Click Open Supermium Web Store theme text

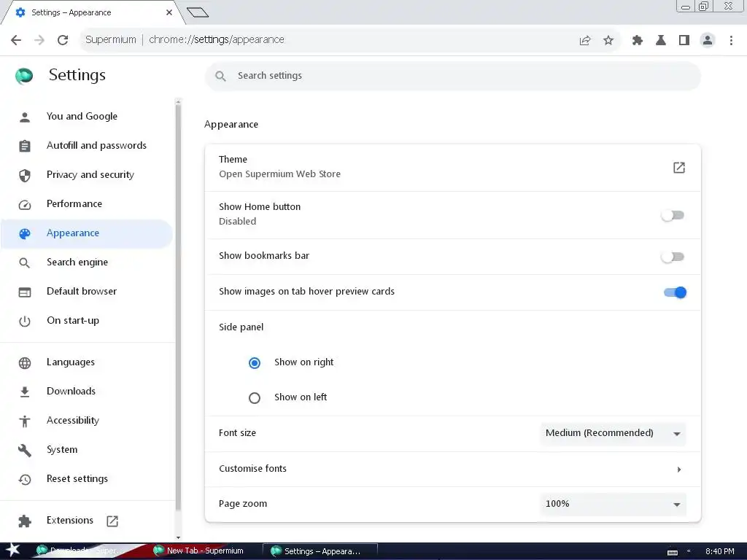279,174
